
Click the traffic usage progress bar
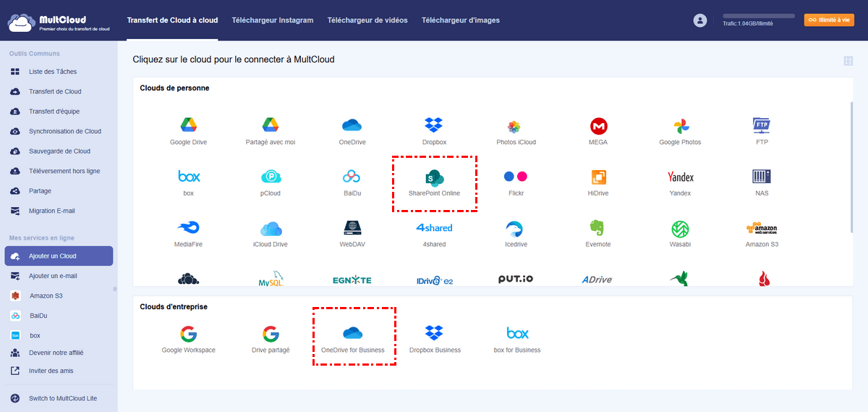coord(758,15)
